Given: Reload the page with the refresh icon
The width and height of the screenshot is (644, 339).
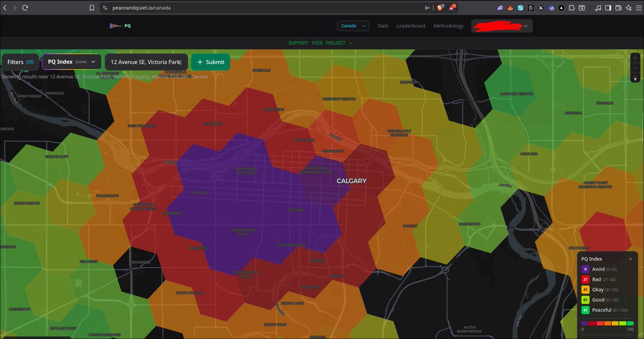Looking at the screenshot, I should 25,8.
